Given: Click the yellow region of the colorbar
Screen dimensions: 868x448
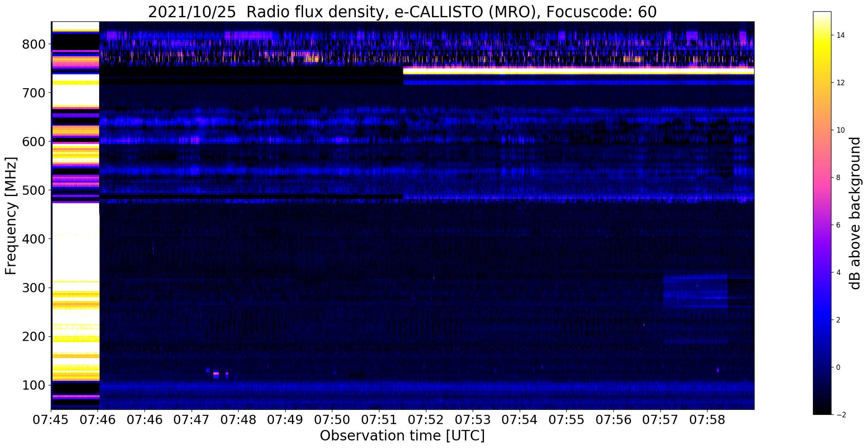Looking at the screenshot, I should tap(822, 50).
